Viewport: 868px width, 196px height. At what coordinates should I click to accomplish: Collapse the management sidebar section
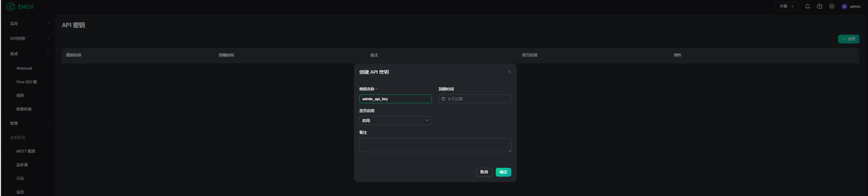(x=30, y=123)
